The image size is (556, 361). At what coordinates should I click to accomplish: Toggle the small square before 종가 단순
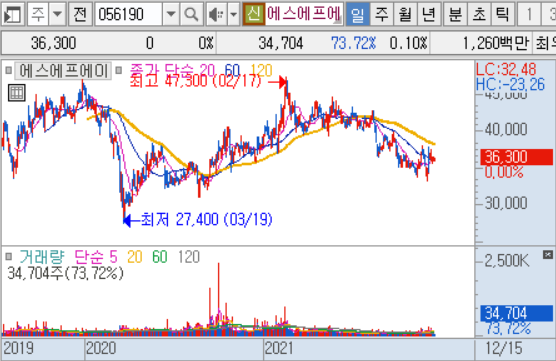[x=119, y=71]
